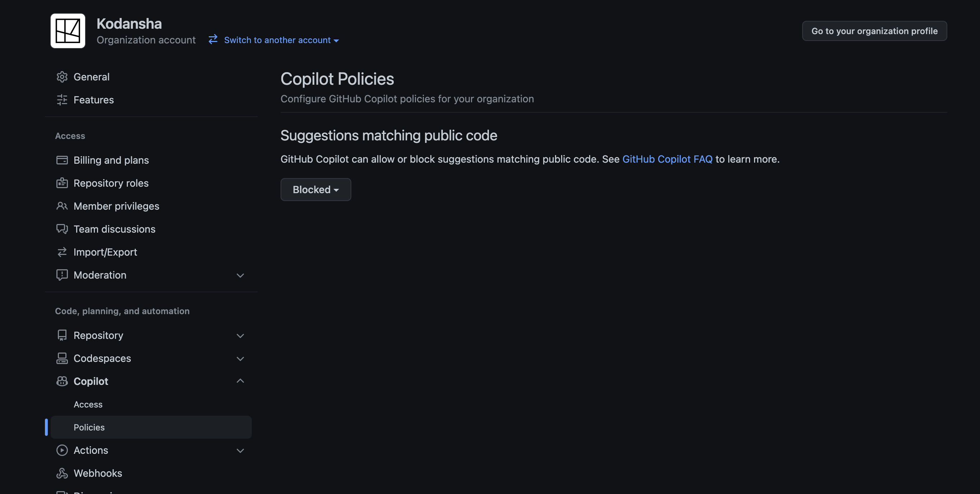Select the Policies sidebar entry
Screen dimensions: 980x494
click(89, 427)
